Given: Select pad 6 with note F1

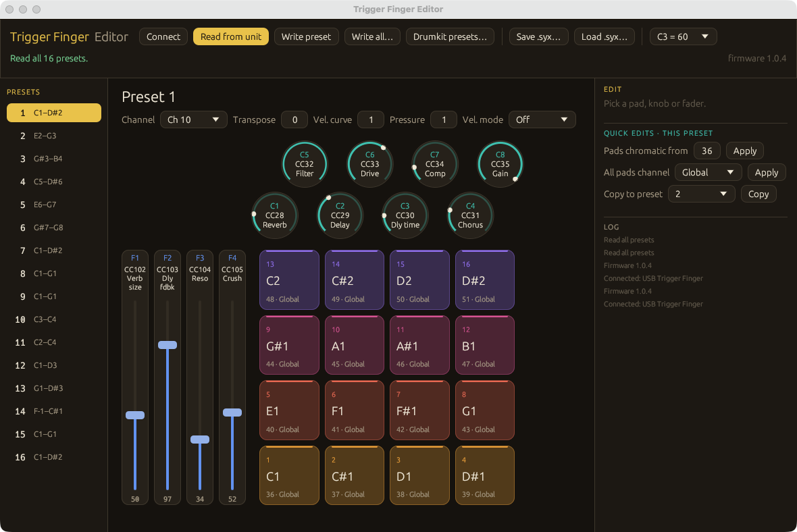Looking at the screenshot, I should 355,410.
